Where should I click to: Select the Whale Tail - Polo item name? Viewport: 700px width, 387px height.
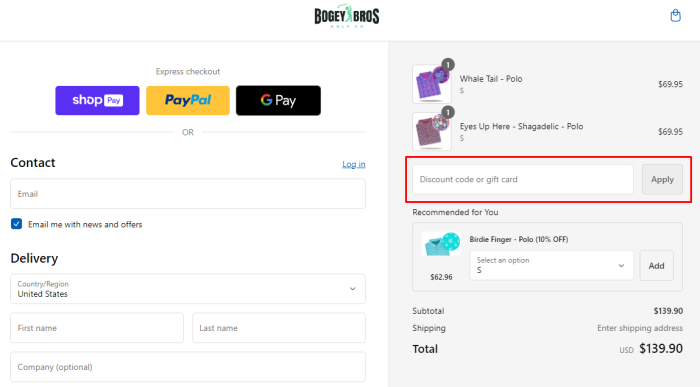coord(491,79)
